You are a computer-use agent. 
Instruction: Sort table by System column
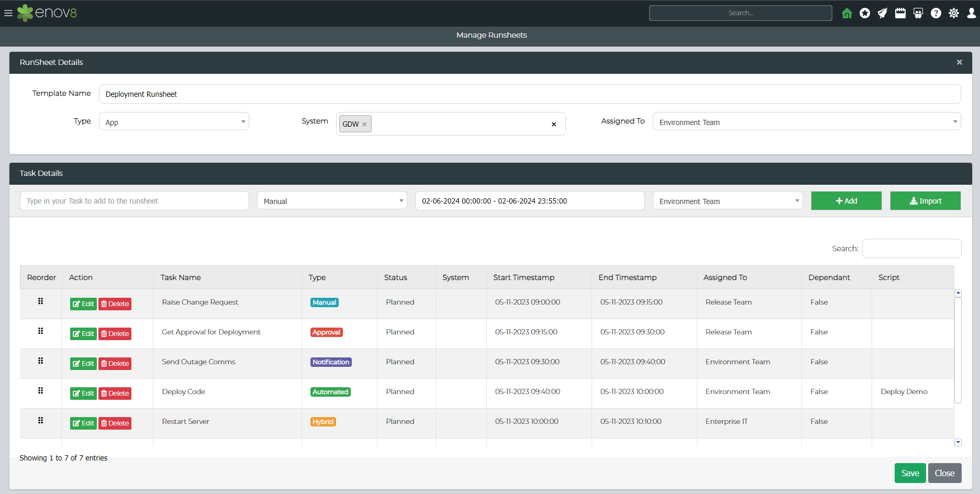(461, 277)
